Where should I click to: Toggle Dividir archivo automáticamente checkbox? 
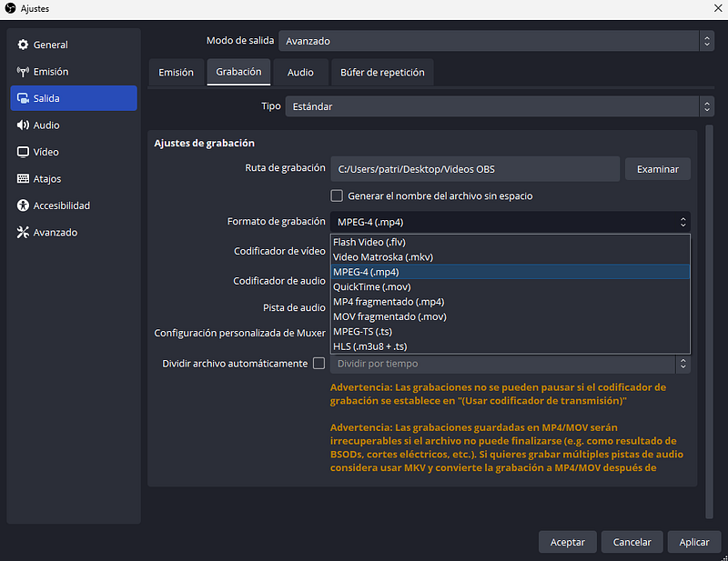pyautogui.click(x=319, y=364)
